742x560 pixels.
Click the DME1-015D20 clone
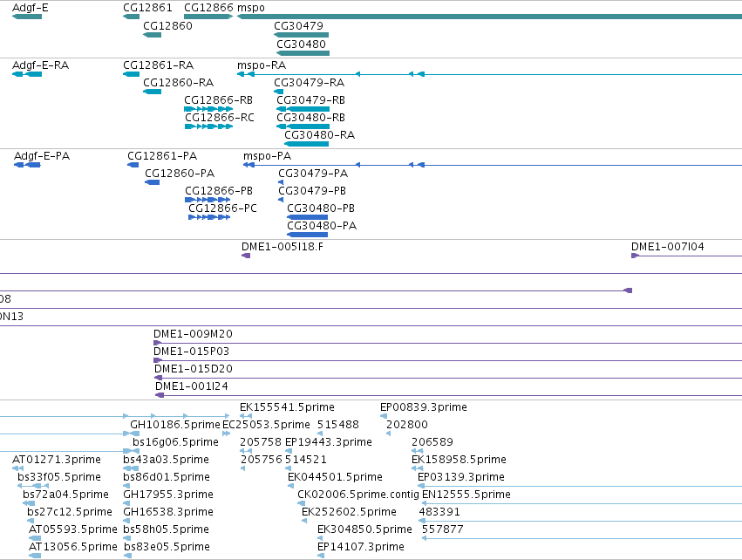(x=448, y=378)
